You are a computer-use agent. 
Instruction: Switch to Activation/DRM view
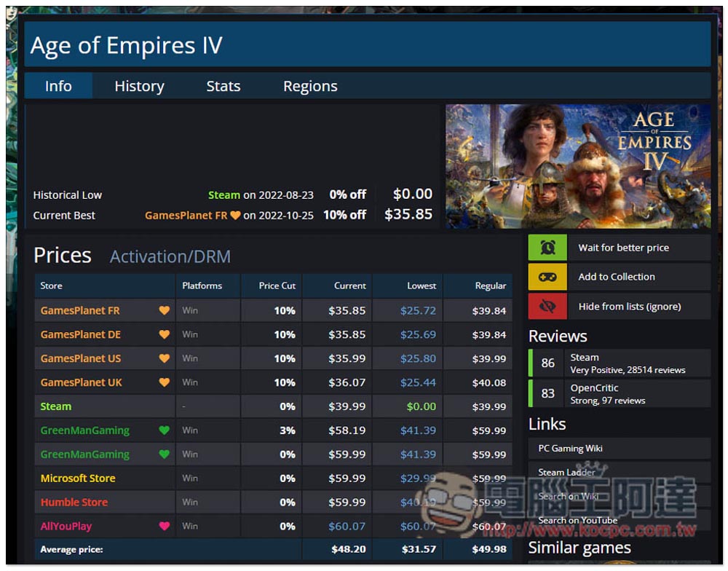point(170,256)
